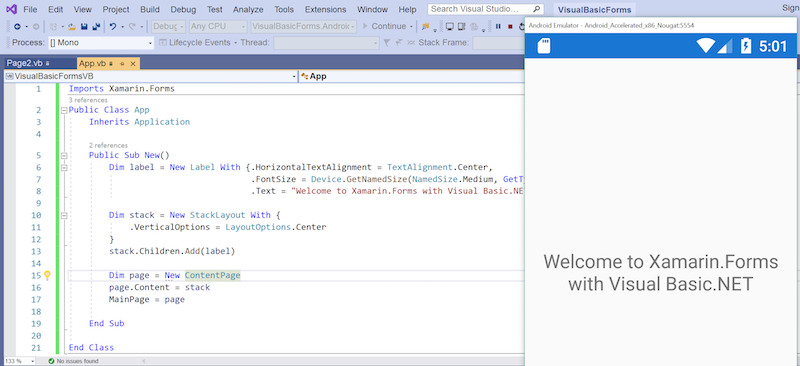Click the Navigate Backward toolbar icon

[x=17, y=27]
